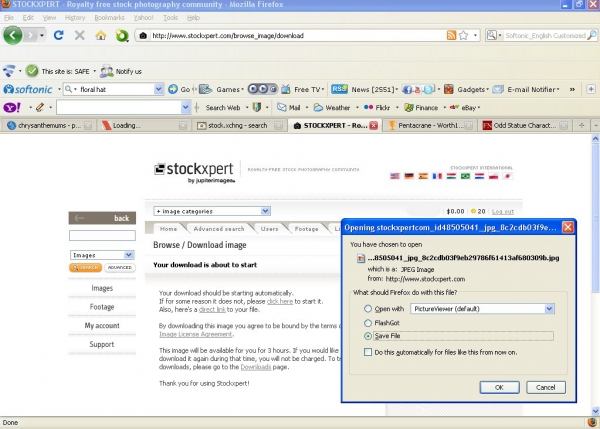Screen dimensions: 600x429
Task: Open the Free TV toolbar item
Action: 303,89
